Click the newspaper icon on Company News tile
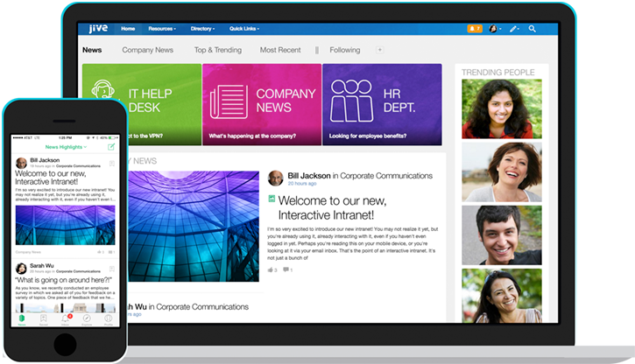The image size is (635, 364). click(x=229, y=101)
